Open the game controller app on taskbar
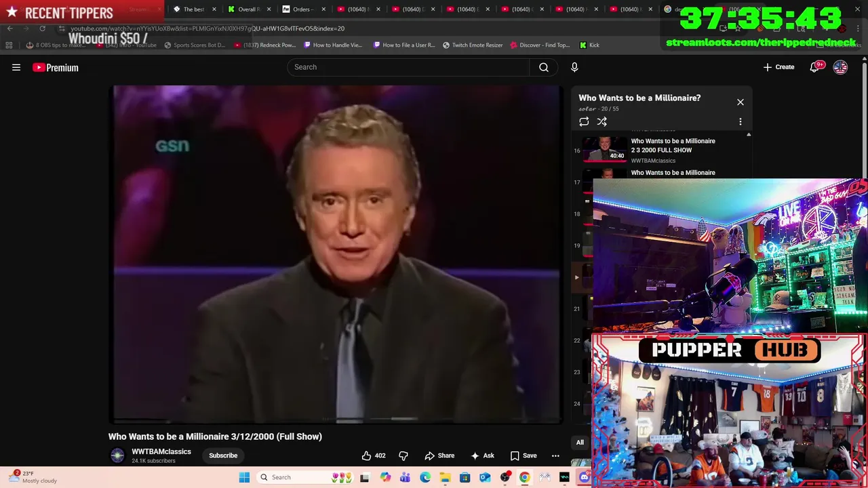 click(545, 478)
